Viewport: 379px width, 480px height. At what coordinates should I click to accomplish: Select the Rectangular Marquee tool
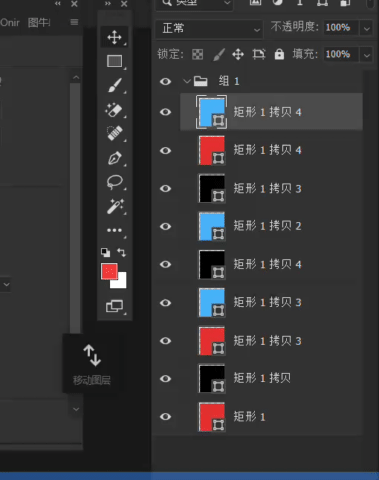(x=114, y=61)
